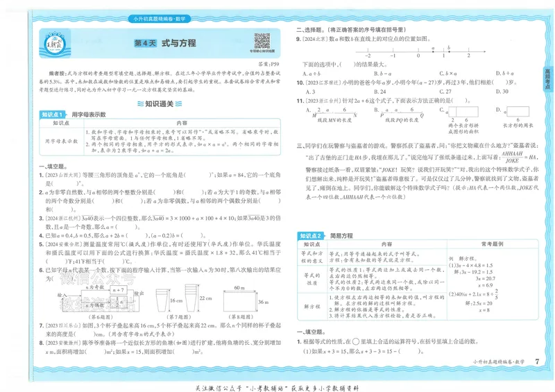Select the 知识点1 tag
Image resolution: width=555 pixels, height=392 pixels.
pos(52,114)
